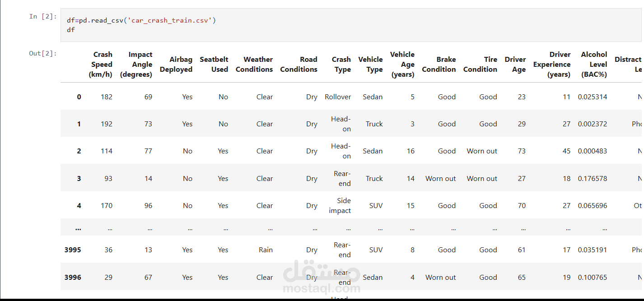Image resolution: width=644 pixels, height=301 pixels.
Task: Click the Rain weather cell
Action: pyautogui.click(x=266, y=250)
